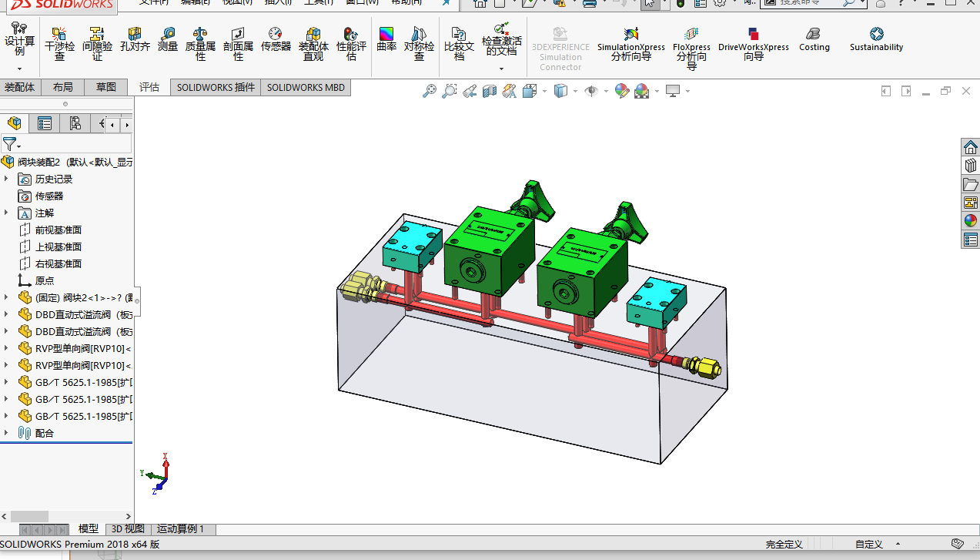Start the 对称检查 symmetry check
The image size is (980, 560).
419,43
